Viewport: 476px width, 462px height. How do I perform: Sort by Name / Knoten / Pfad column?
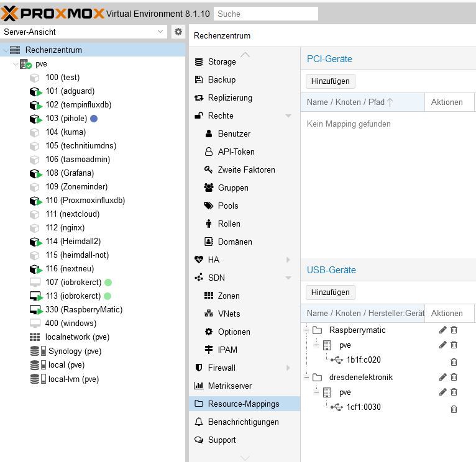click(x=362, y=102)
